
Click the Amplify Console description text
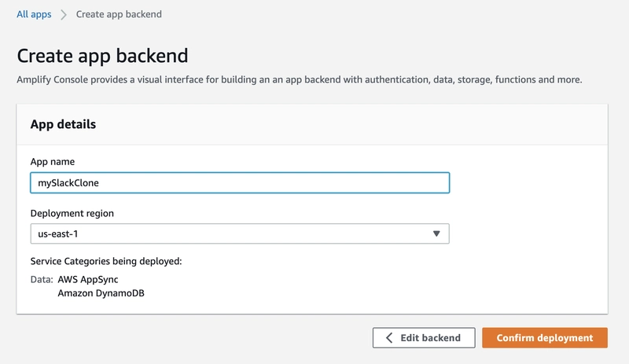point(299,79)
